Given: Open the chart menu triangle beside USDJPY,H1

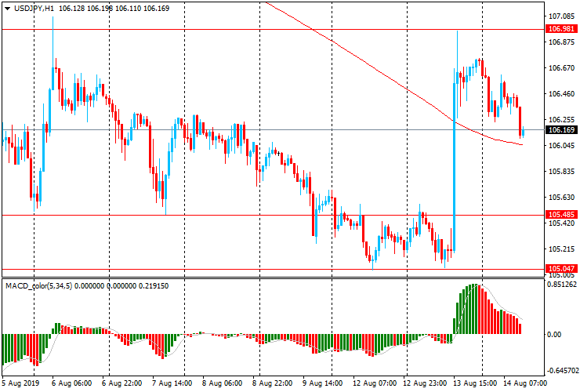Looking at the screenshot, I should click(7, 9).
